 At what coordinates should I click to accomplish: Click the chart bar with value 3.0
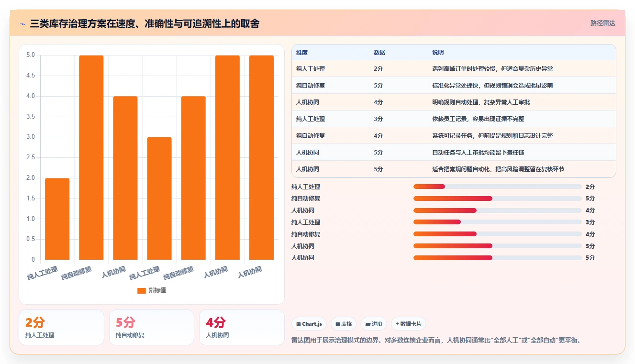coord(159,199)
